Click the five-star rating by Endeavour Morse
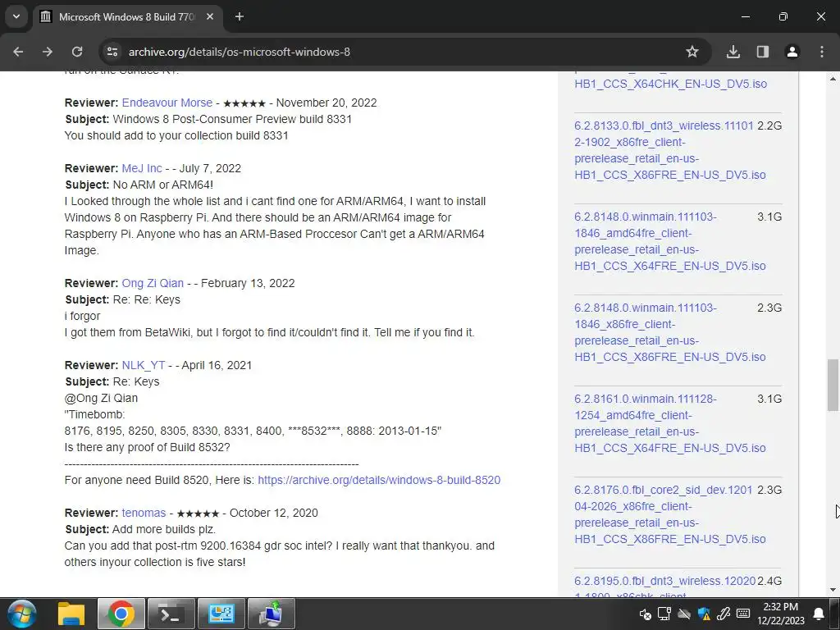This screenshot has height=630, width=840. [244, 103]
